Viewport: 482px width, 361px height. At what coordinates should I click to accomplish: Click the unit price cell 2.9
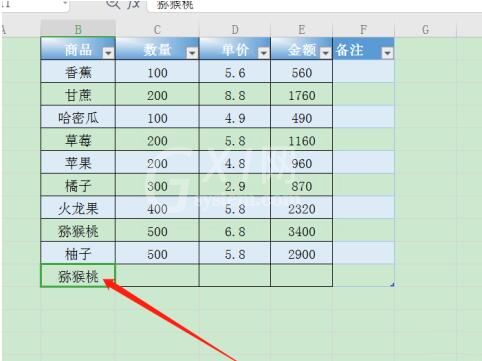coord(235,185)
